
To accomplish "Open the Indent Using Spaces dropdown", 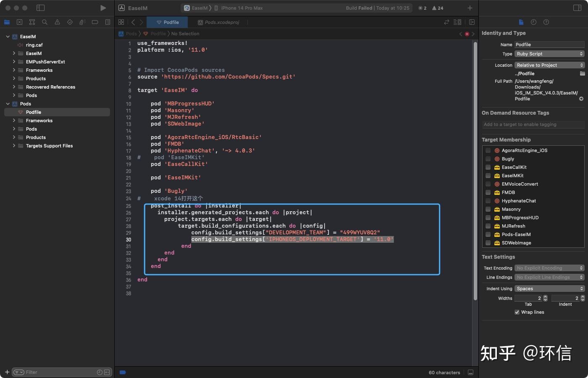I will point(549,289).
